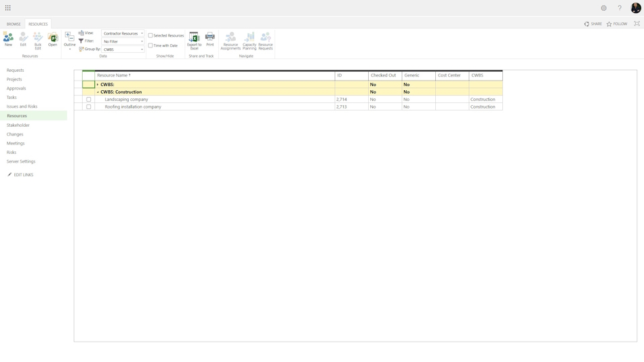Click the help question mark icon
The width and height of the screenshot is (644, 362).
(620, 8)
